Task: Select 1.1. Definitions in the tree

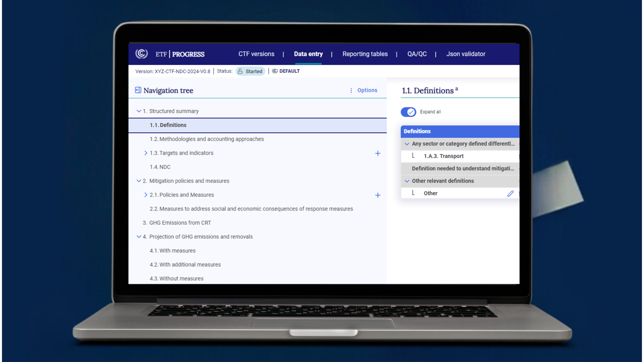Action: 257,125
